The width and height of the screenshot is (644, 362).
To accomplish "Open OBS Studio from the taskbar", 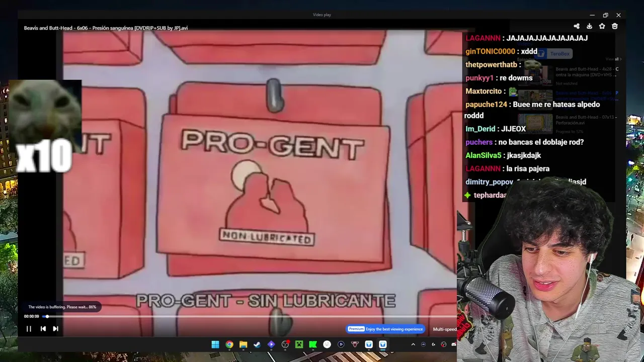I will click(x=285, y=344).
